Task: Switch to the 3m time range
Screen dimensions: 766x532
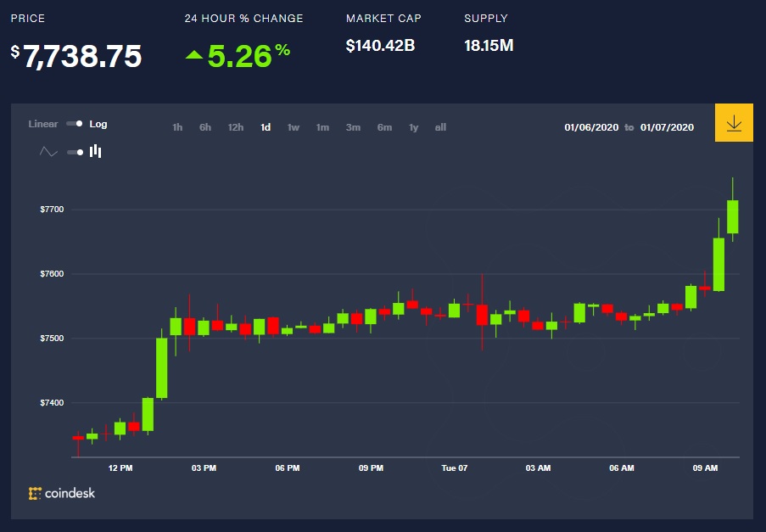Action: pyautogui.click(x=353, y=127)
